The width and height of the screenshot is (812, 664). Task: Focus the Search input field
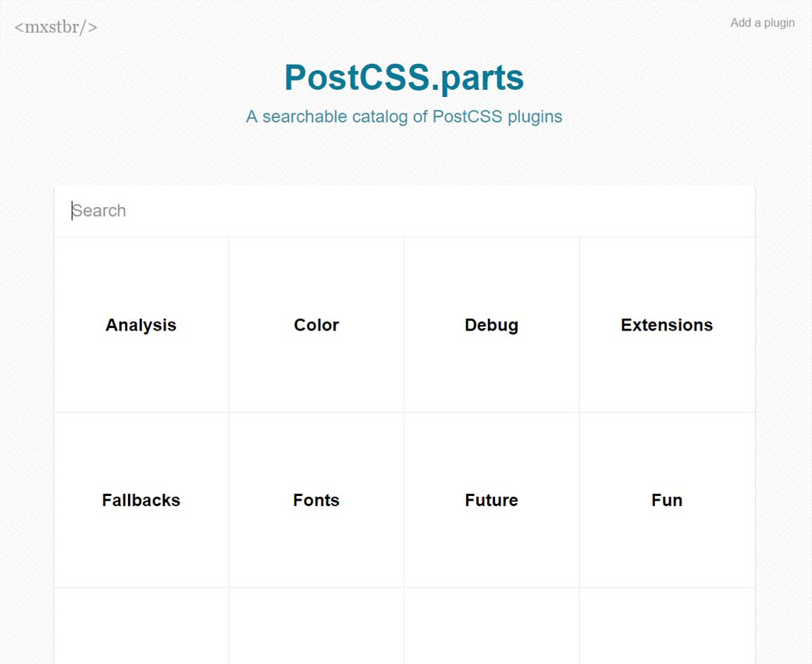tap(404, 211)
